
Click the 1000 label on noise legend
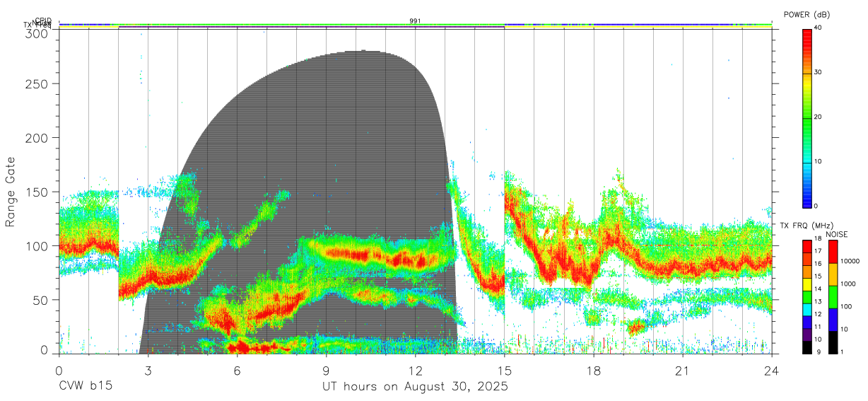coord(848,284)
